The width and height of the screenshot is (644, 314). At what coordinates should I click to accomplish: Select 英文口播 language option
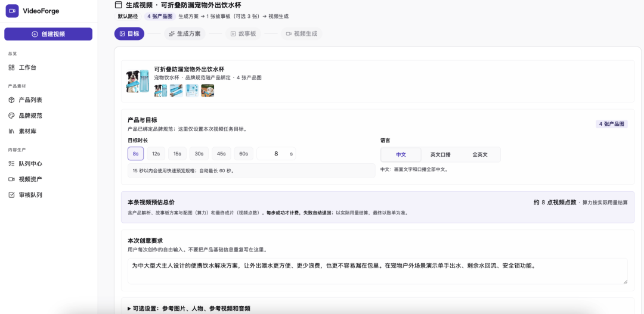click(x=440, y=155)
